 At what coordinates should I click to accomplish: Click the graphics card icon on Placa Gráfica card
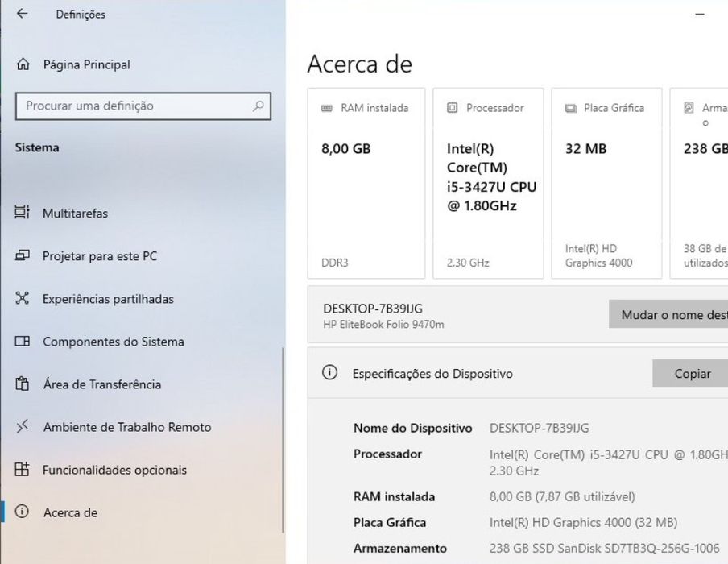click(571, 108)
